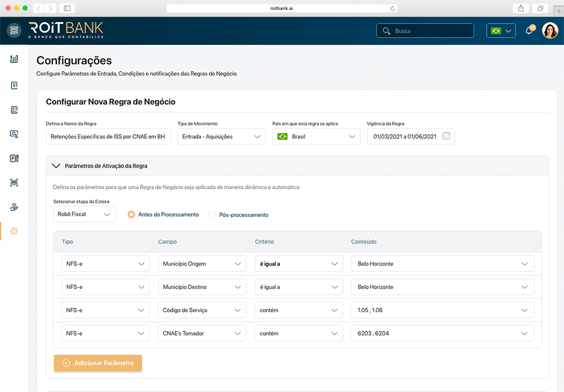The image size is (564, 392).
Task: Open the user profile avatar
Action: coord(550,31)
